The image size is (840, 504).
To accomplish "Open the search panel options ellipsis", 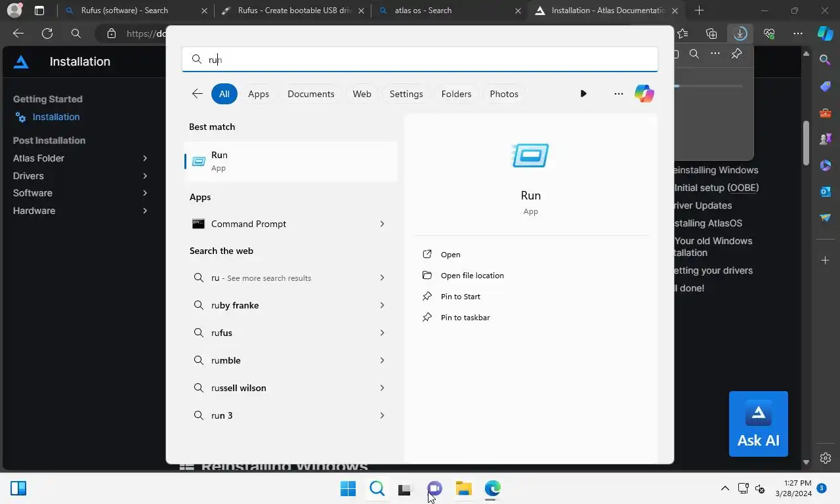I will [618, 94].
